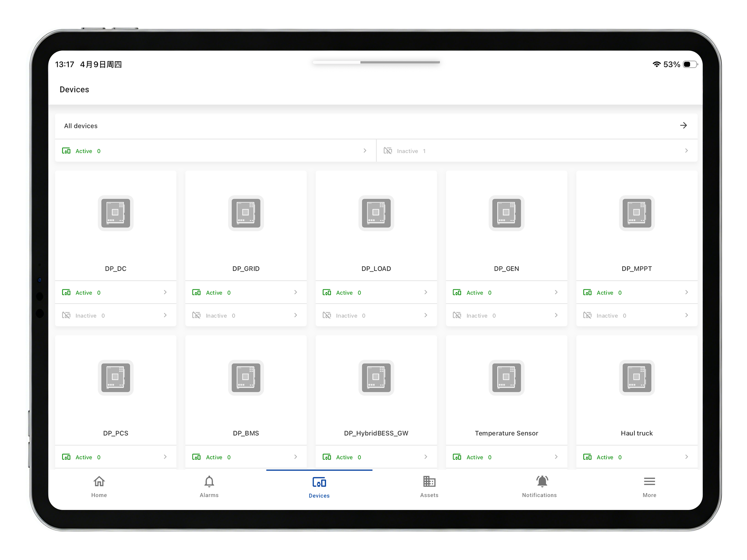Tap the Temperature Sensor label
747x560 pixels.
[x=506, y=433]
